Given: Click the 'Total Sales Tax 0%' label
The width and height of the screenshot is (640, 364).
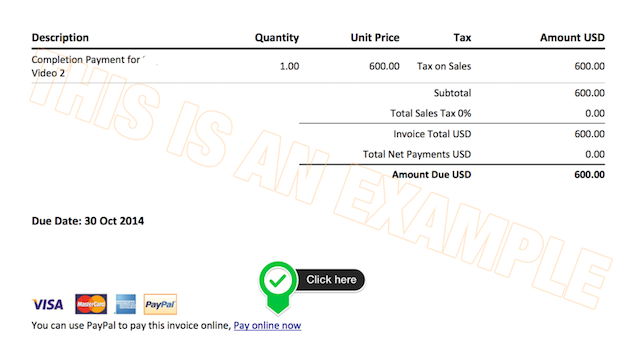Looking at the screenshot, I should click(431, 113).
